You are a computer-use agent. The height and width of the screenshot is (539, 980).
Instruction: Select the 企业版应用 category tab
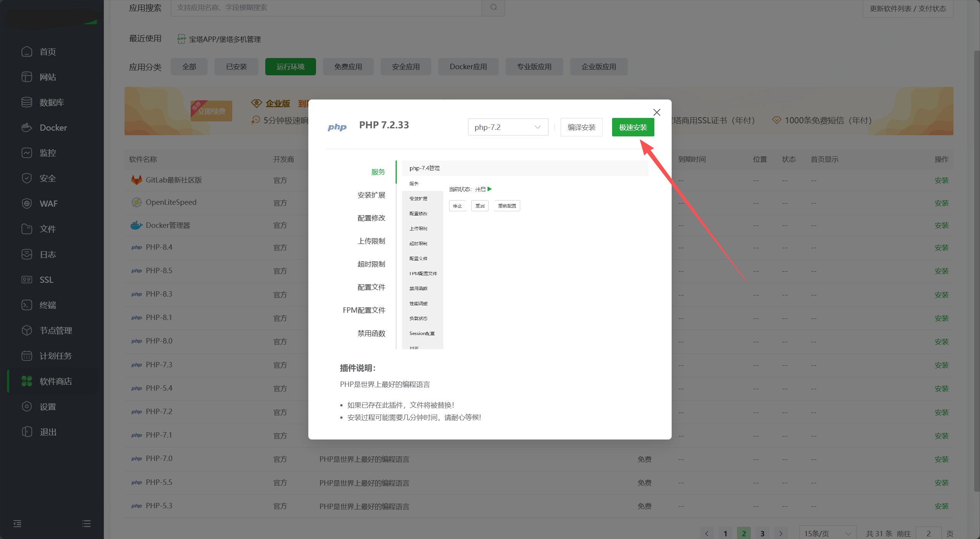pos(599,66)
